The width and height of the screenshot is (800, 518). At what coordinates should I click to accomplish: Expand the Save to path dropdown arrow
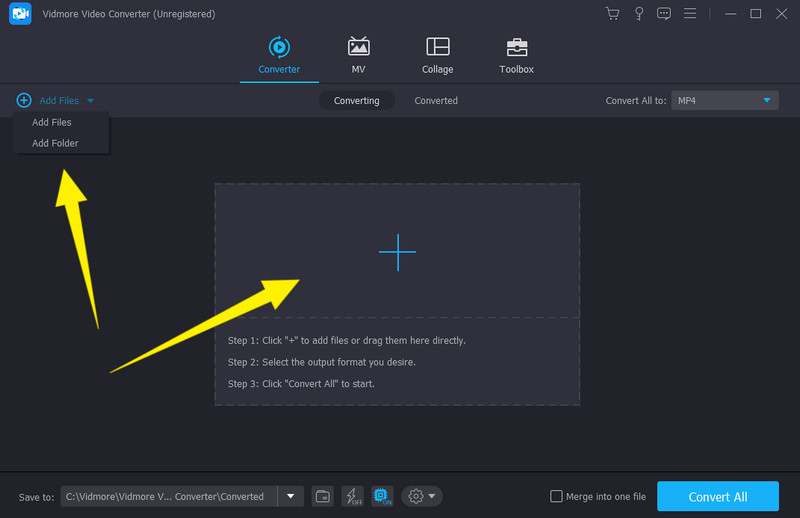(290, 496)
